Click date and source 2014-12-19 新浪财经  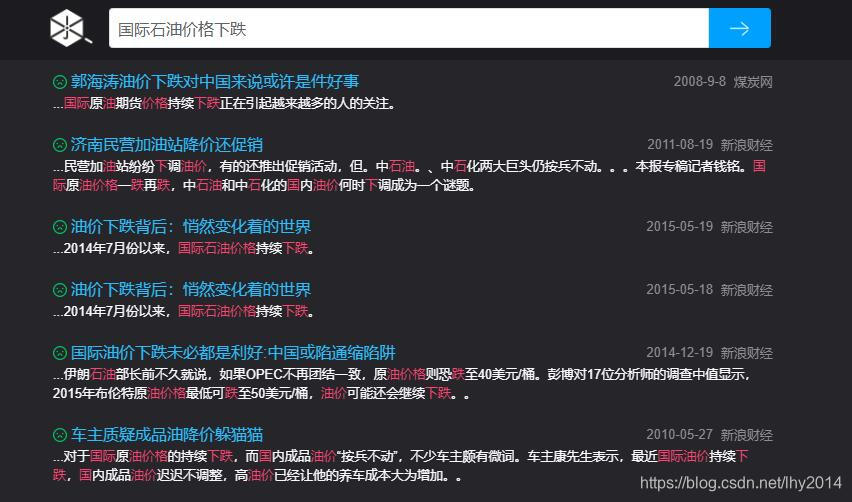(x=710, y=353)
